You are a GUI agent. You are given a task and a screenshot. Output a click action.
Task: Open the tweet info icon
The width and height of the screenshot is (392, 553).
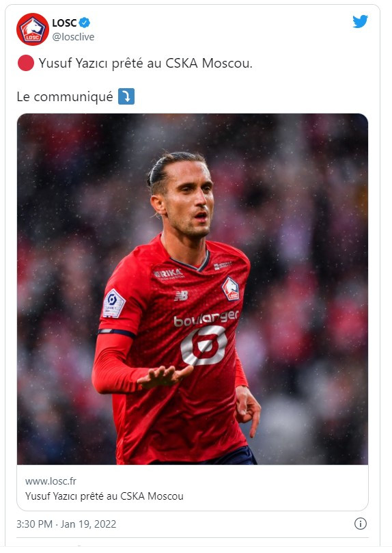click(x=361, y=524)
